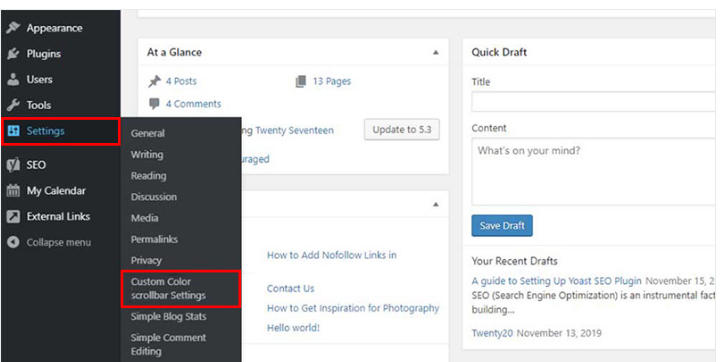Click the Yoast SEO icon
Image resolution: width=728 pixels, height=362 pixels.
[x=13, y=165]
